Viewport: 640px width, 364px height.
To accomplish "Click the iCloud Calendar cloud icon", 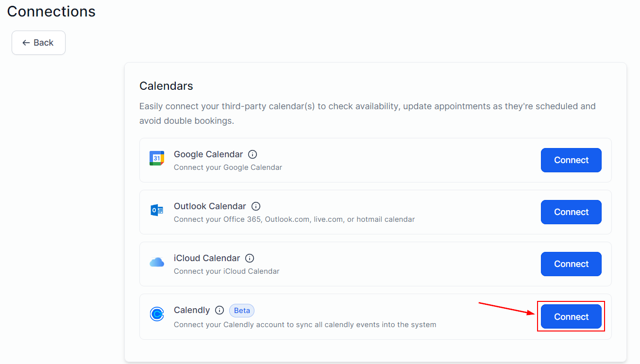I will 156,262.
